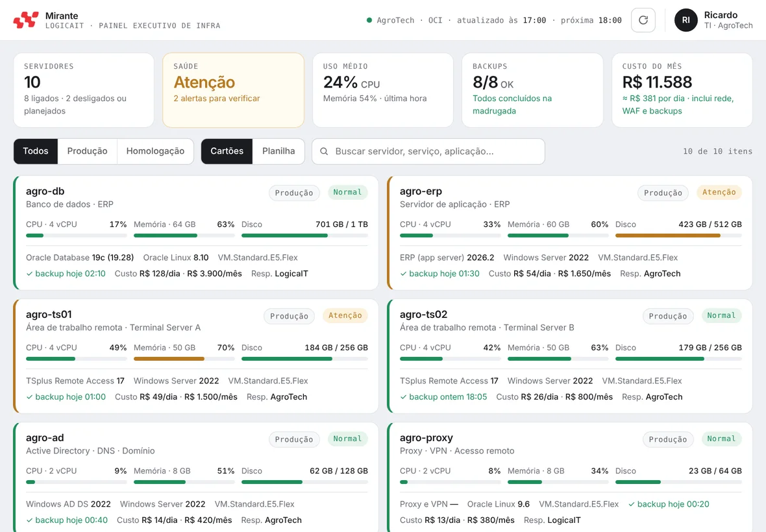
Task: Click the Produção badge on agro-ad
Action: point(294,439)
